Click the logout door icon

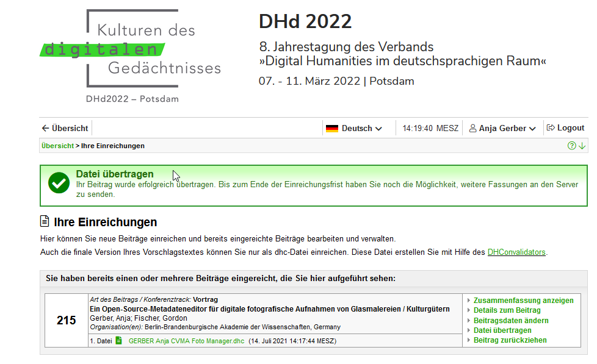(551, 128)
